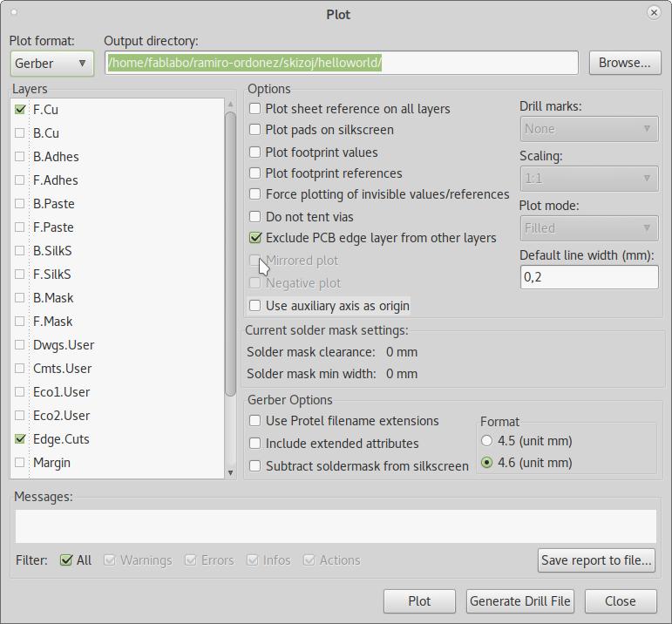This screenshot has height=624, width=672.
Task: Click the Layers list scroll-down arrow
Action: tap(231, 472)
